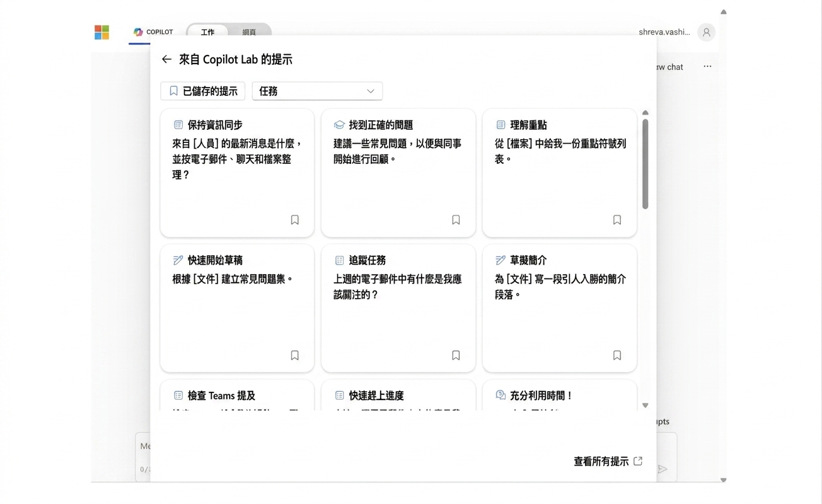Click the list icon next to 快速趕上進度
The image size is (822, 504).
[339, 396]
